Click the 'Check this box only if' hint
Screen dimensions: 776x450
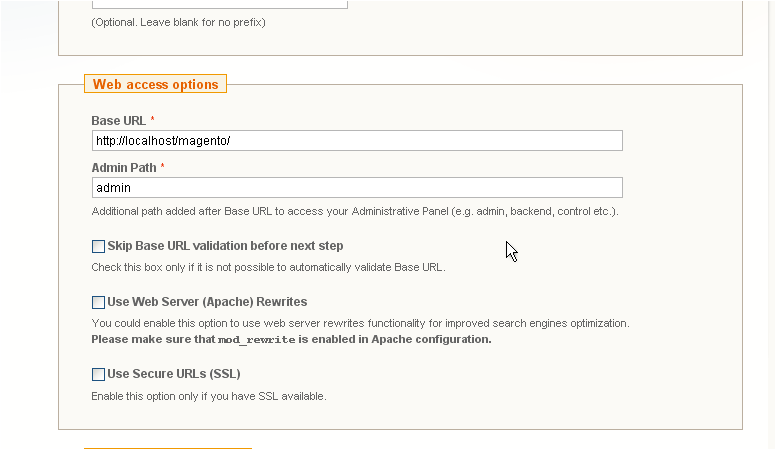coord(268,268)
